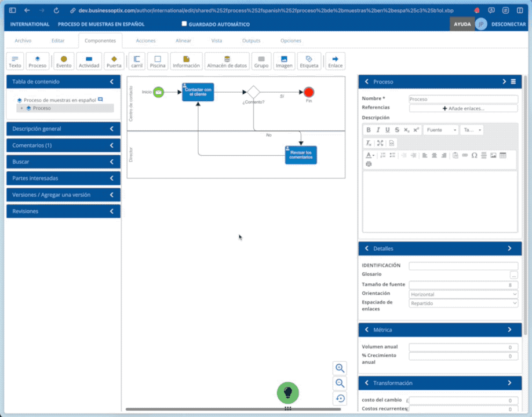532x417 pixels.
Task: Select the Evento component tool
Action: [64, 61]
